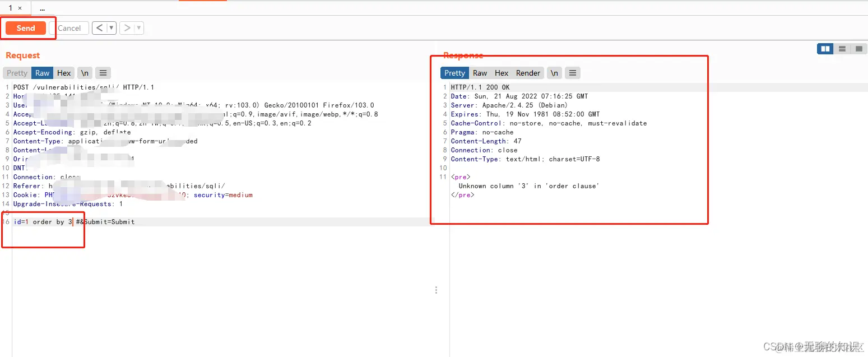Open previous-history dropdown arrow
The width and height of the screenshot is (868, 357).
coord(112,28)
